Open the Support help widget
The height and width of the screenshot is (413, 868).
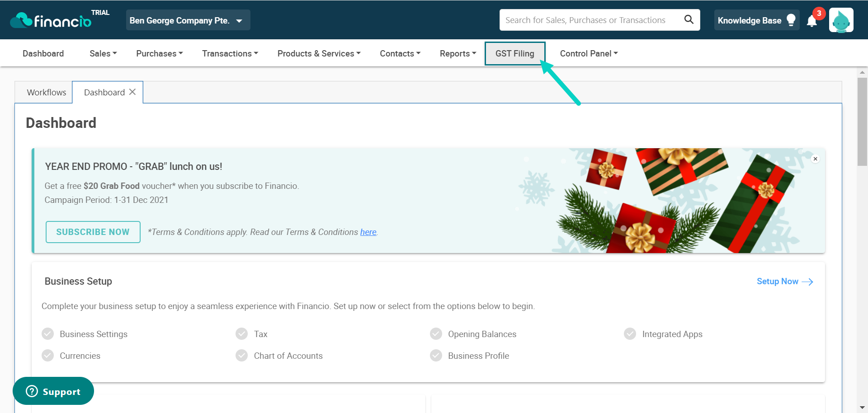[53, 391]
